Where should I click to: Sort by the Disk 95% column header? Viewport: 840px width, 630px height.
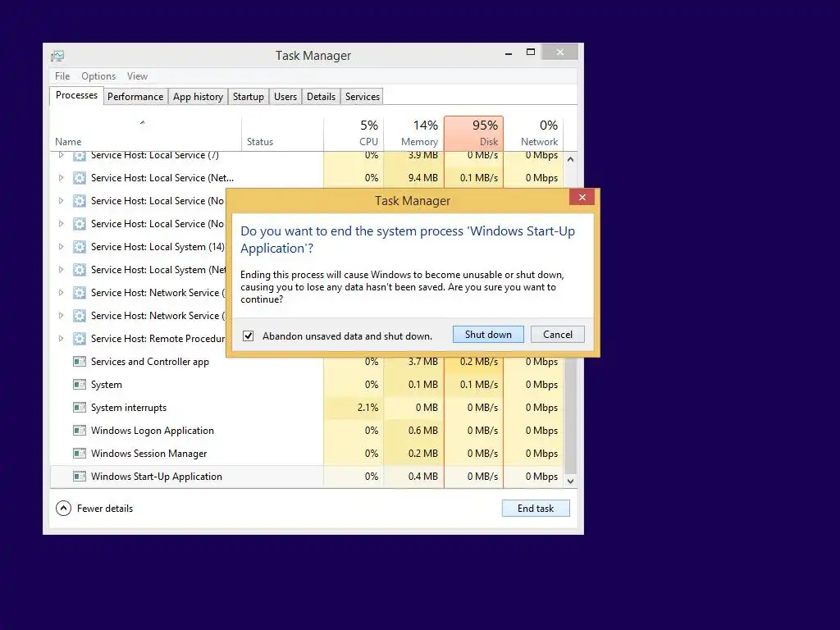point(473,134)
